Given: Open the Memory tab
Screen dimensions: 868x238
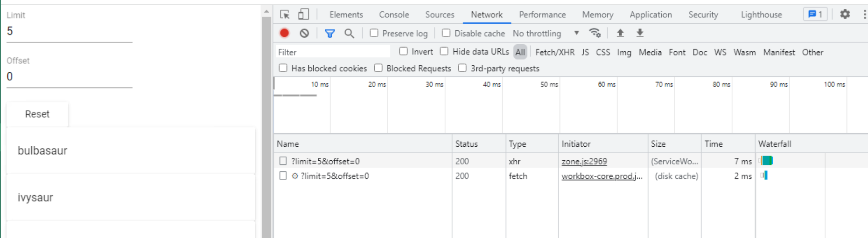Looking at the screenshot, I should [598, 14].
